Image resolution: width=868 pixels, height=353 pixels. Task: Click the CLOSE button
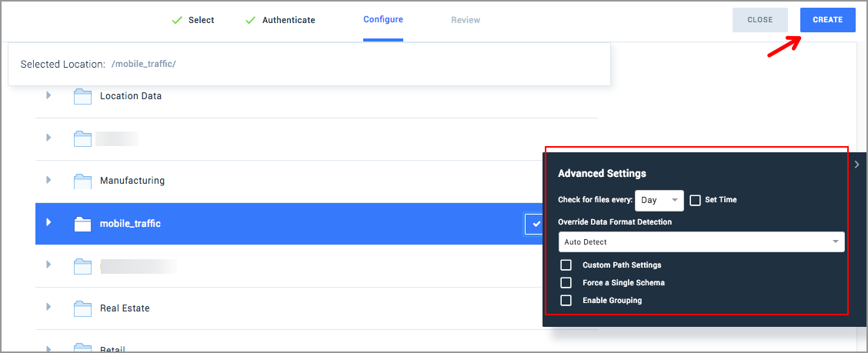(760, 20)
